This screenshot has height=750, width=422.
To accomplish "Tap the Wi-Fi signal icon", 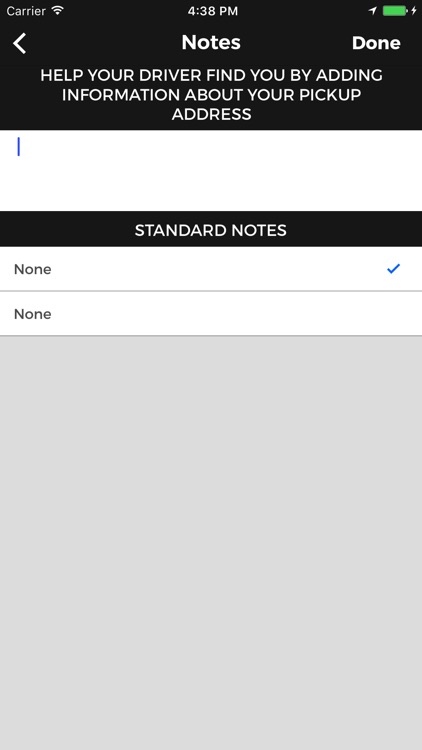I will (57, 11).
